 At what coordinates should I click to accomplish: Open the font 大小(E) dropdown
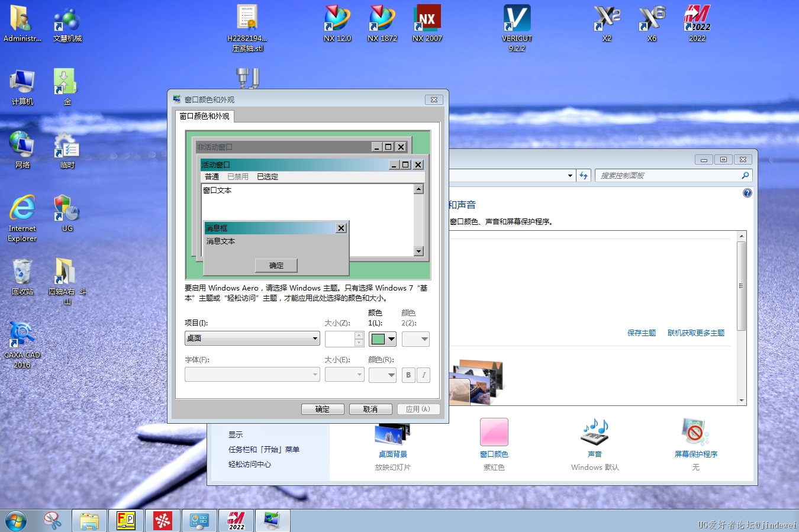[344, 375]
